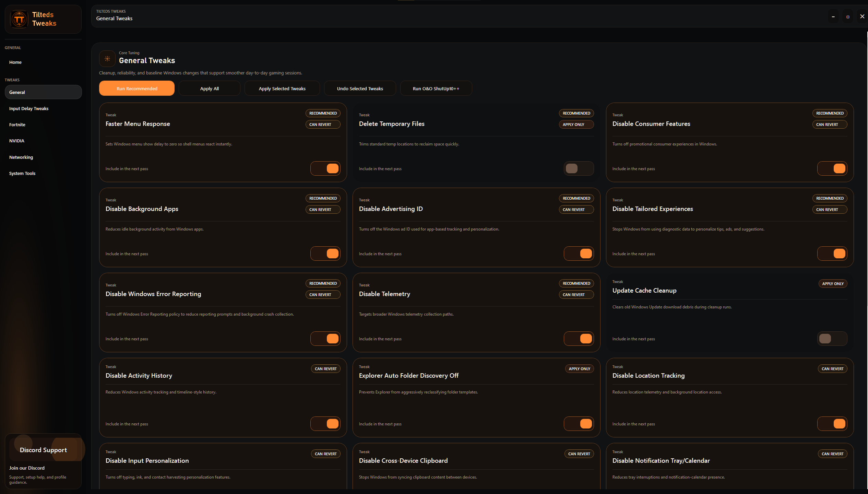Click the Disable Advertising ID title
Viewport: 868px width, 494px height.
391,209
